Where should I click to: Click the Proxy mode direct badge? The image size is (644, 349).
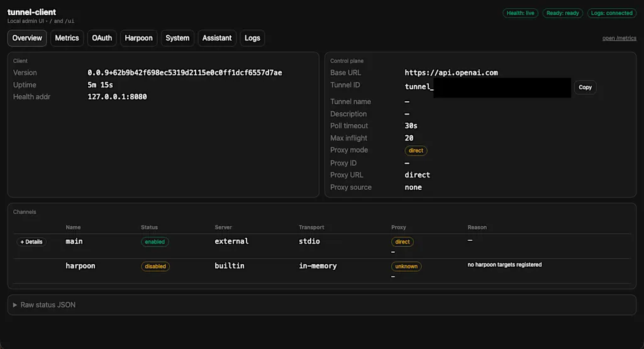tap(416, 151)
